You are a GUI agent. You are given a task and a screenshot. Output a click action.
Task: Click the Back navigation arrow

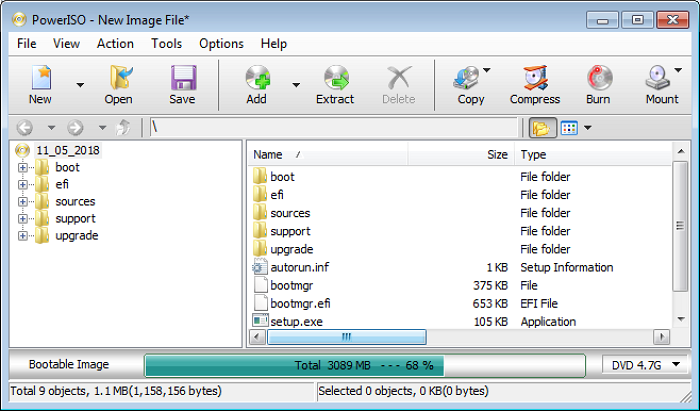(25, 128)
